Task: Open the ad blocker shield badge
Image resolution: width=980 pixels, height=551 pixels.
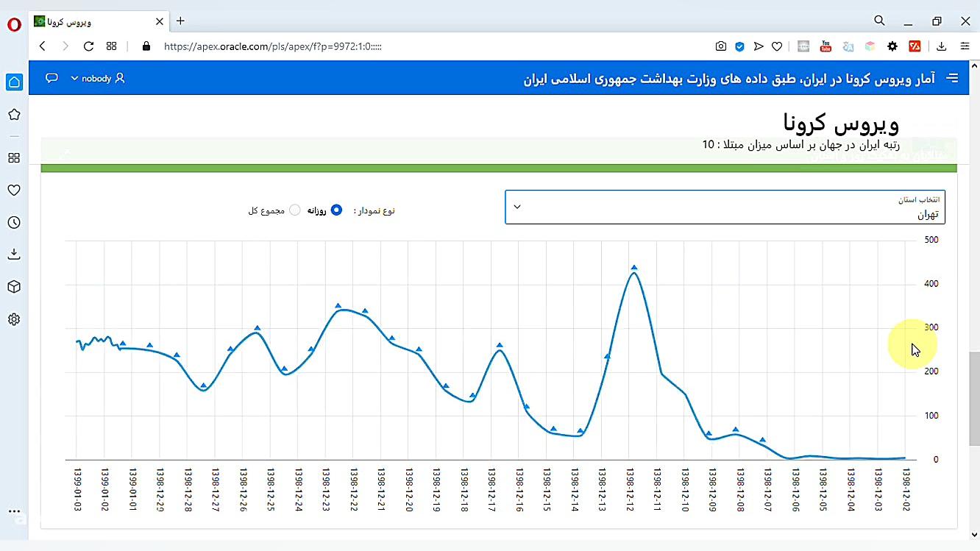Action: click(x=739, y=46)
